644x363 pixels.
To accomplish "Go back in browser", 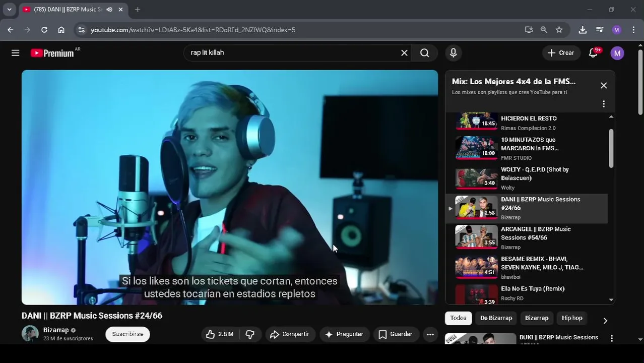I will coord(11,30).
